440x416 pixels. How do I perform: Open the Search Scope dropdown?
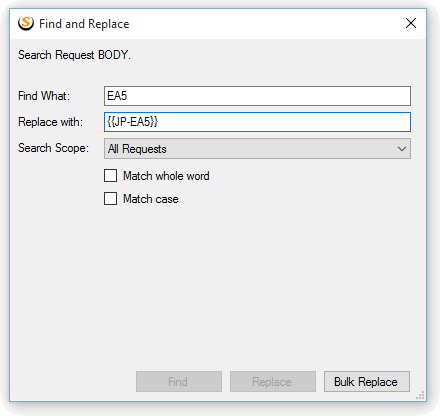click(x=257, y=149)
